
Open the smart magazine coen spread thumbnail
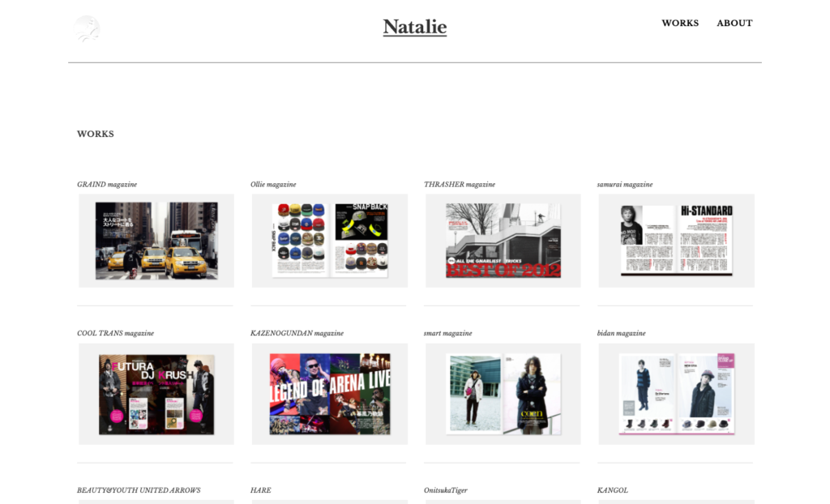pos(503,394)
